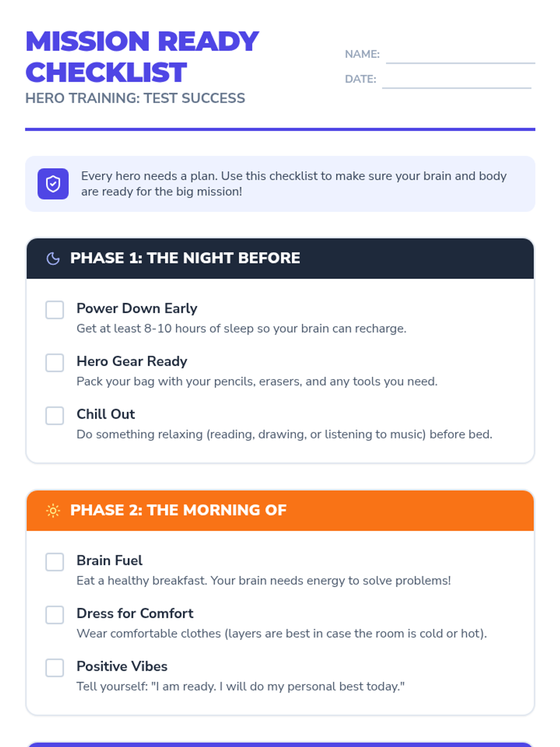Click the Positive Vibes affirmation text

[x=240, y=686]
